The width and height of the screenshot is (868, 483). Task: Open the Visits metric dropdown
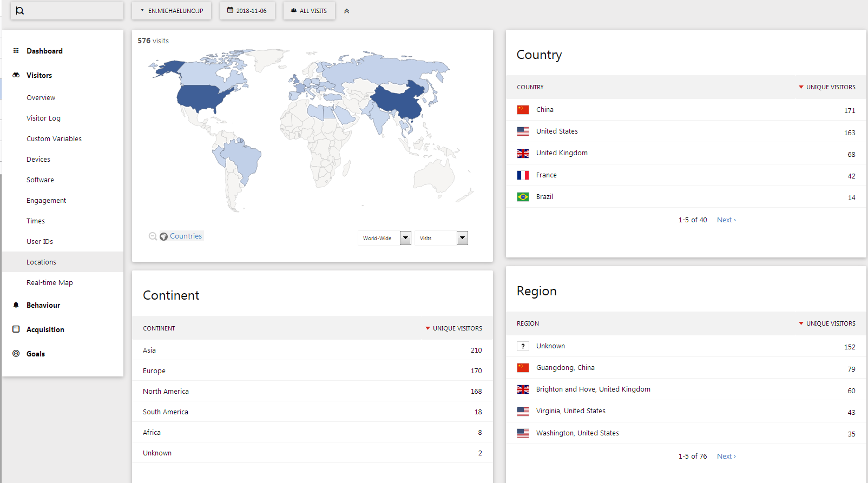(462, 238)
